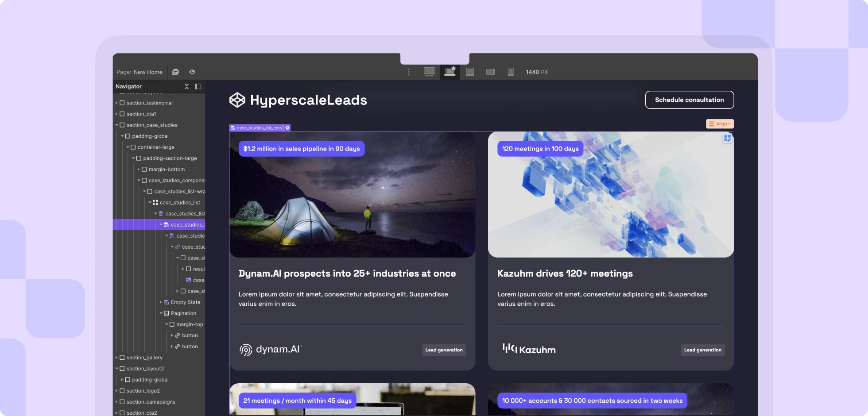Click the Kazuhm drives 120+ meetings heading
Image resolution: width=868 pixels, height=416 pixels.
click(565, 273)
